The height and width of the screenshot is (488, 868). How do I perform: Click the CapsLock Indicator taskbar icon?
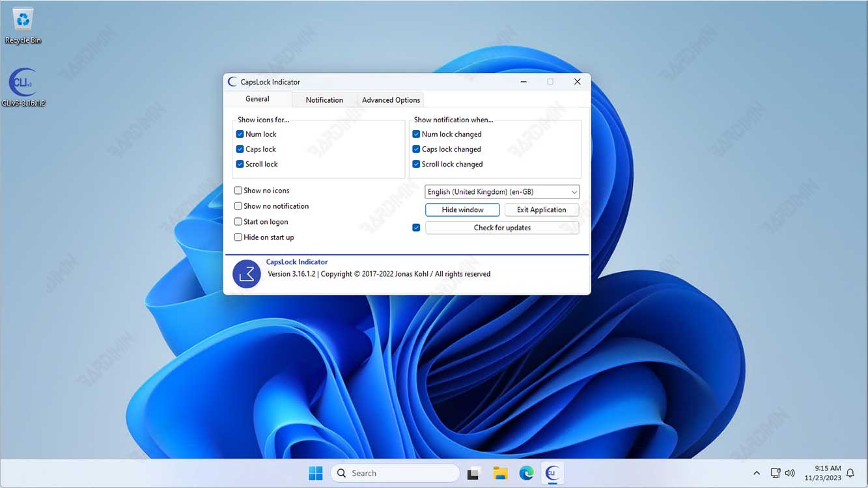553,473
